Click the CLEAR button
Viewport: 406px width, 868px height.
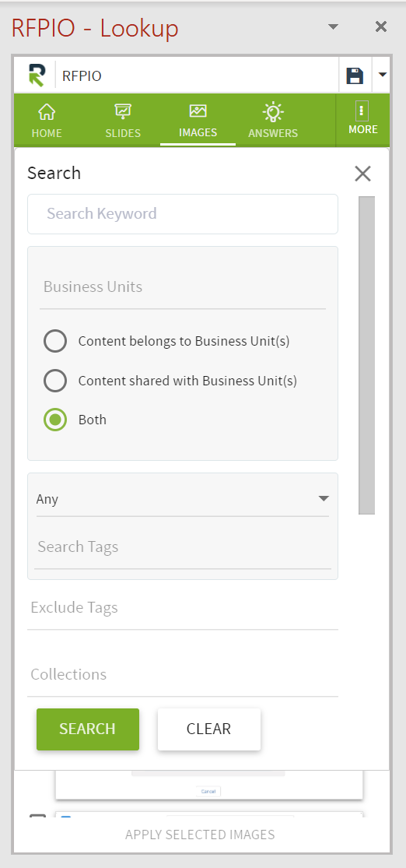pyautogui.click(x=208, y=729)
